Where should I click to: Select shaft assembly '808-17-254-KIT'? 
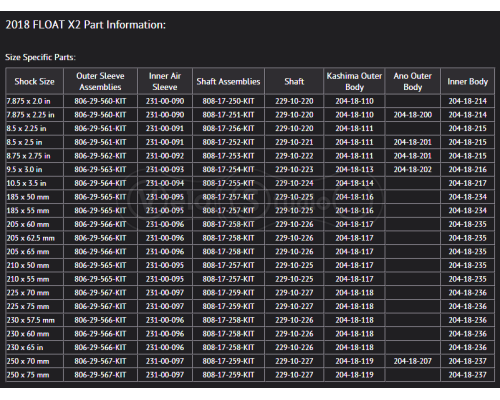228,169
